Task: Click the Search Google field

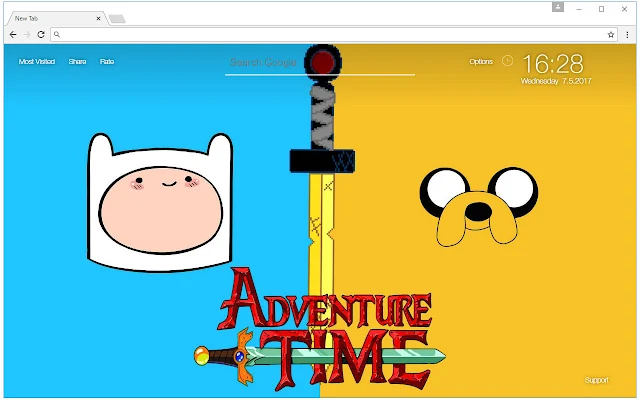Action: [x=320, y=63]
